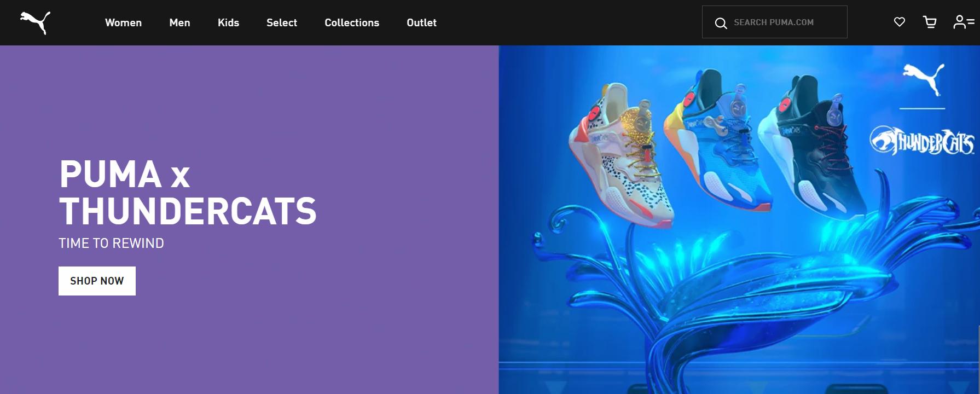
Task: Open the Men menu
Action: (179, 22)
